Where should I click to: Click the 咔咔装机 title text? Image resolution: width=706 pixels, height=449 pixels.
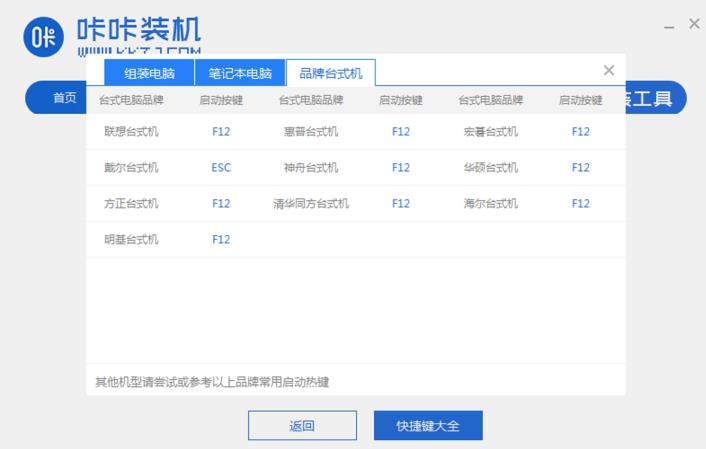coord(139,30)
